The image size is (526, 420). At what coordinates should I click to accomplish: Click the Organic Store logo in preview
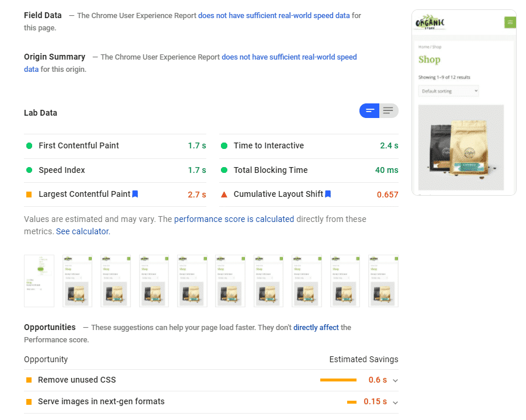[x=430, y=23]
